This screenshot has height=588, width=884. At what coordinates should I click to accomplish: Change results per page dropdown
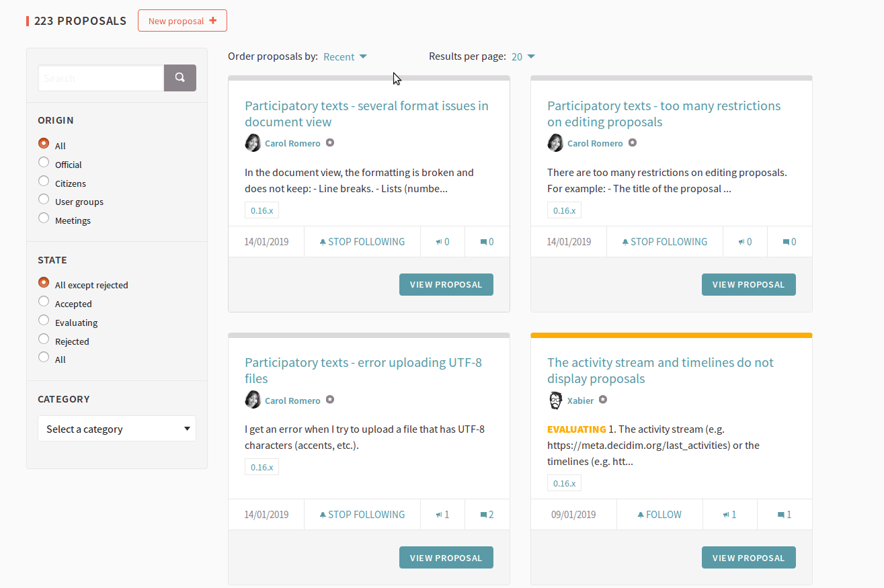(523, 57)
